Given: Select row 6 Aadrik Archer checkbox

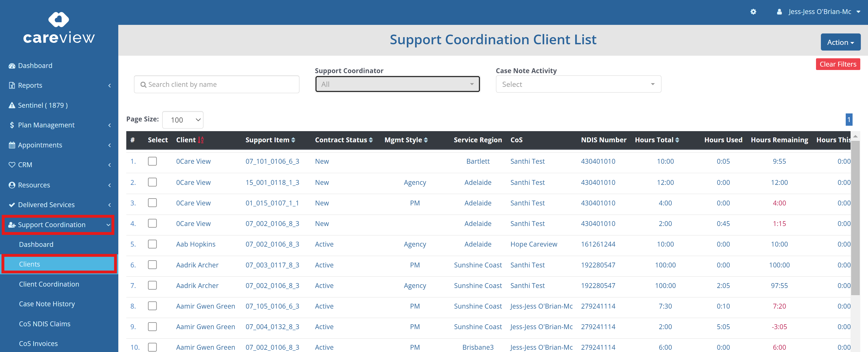Looking at the screenshot, I should pos(152,264).
